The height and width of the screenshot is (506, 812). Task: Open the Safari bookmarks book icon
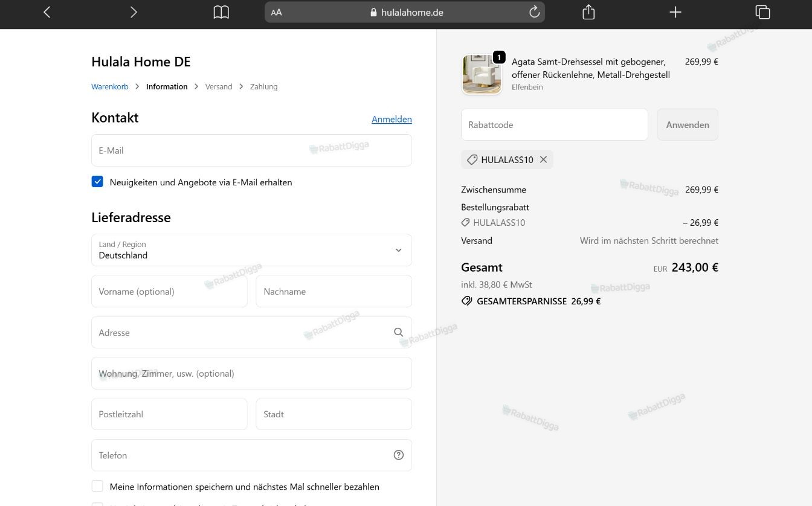pos(221,12)
